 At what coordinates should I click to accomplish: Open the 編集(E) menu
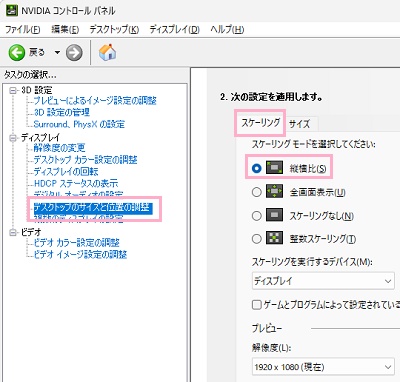[x=65, y=30]
